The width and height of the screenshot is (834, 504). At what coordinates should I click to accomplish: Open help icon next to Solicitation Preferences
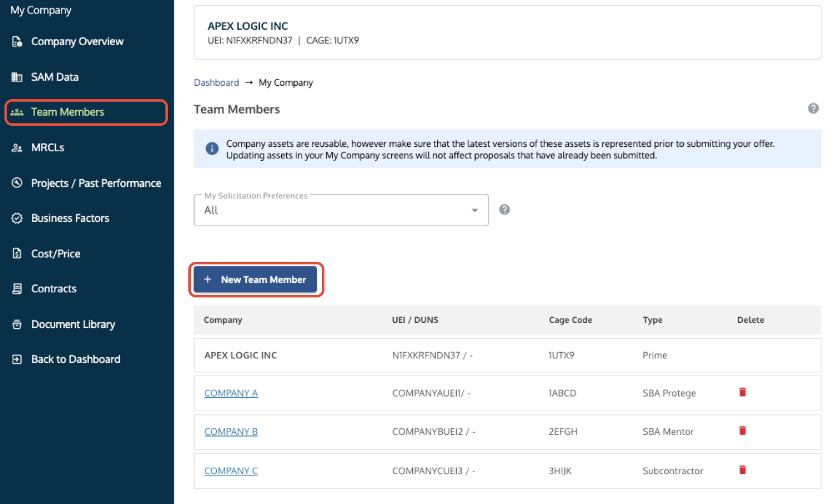tap(504, 210)
